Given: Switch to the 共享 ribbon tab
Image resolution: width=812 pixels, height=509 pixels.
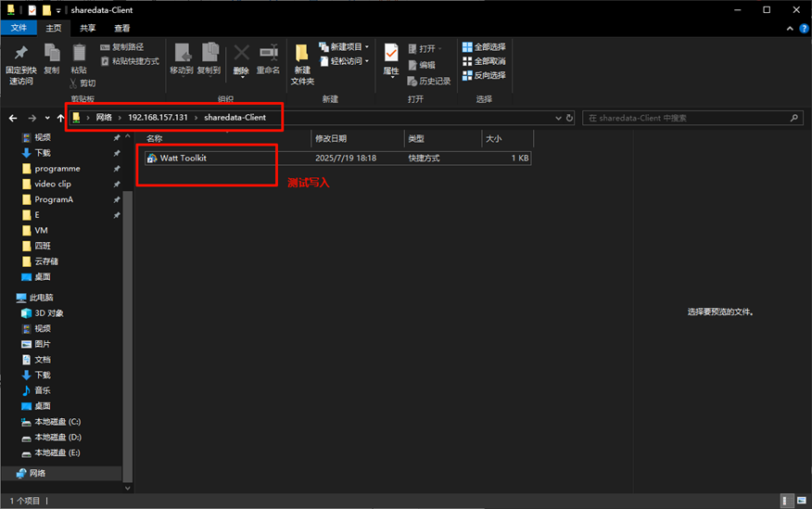Looking at the screenshot, I should click(x=87, y=29).
